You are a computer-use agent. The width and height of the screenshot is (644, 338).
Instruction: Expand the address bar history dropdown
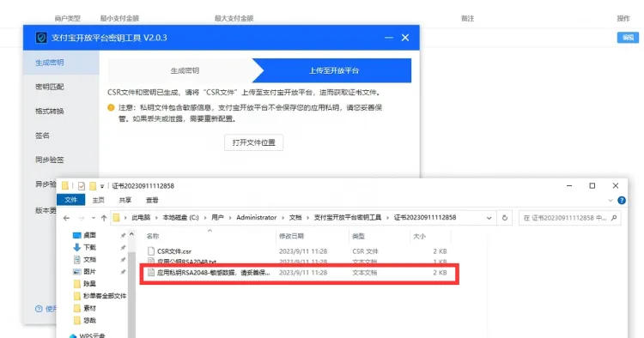489,218
